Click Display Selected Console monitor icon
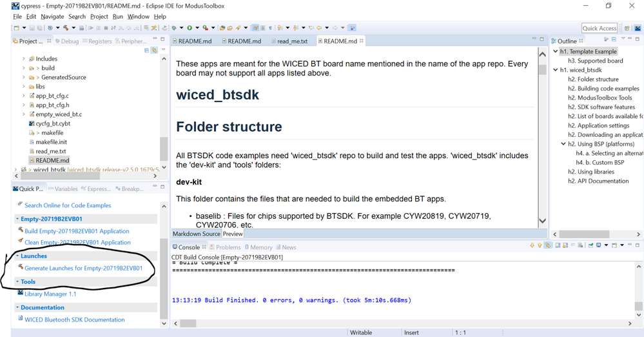The height and width of the screenshot is (337, 644). (x=598, y=245)
